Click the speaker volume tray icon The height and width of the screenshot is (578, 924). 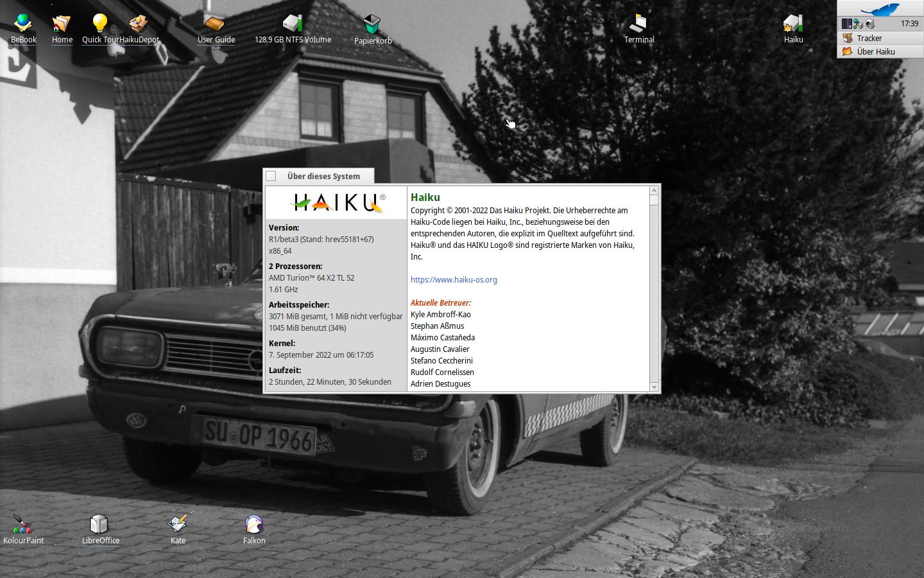click(x=869, y=24)
